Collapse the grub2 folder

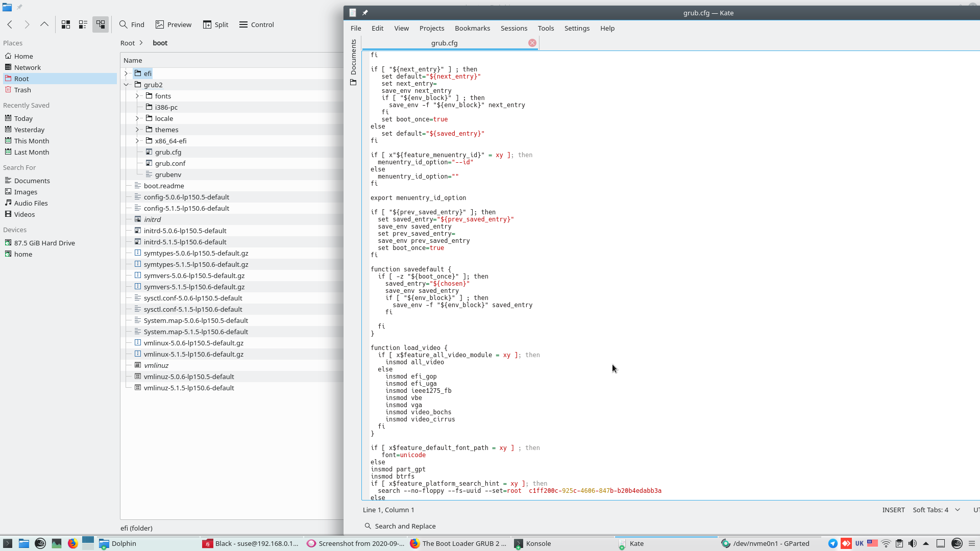[x=126, y=85]
